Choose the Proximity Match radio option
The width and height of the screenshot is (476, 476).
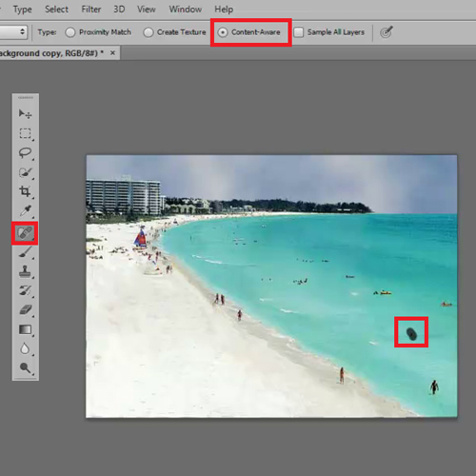70,32
